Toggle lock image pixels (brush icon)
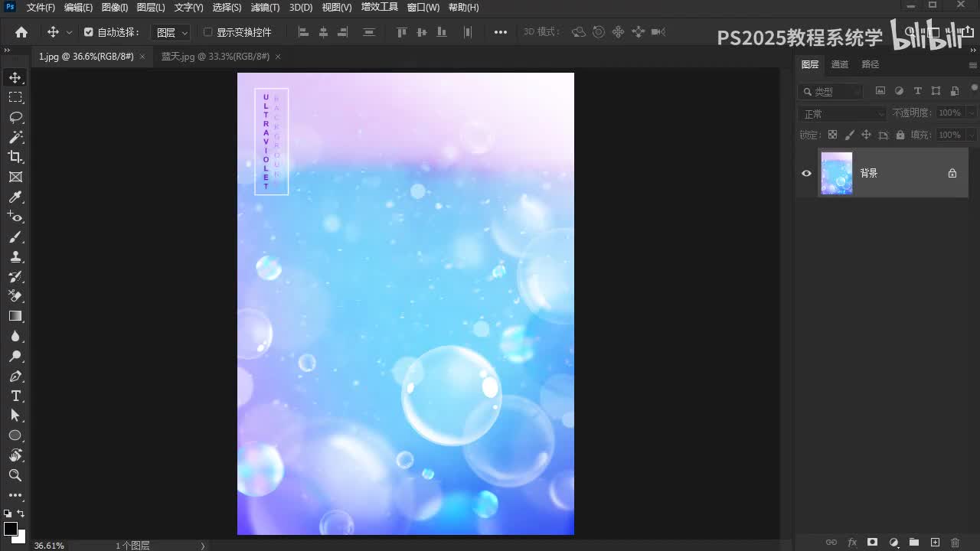The image size is (980, 551). 849,135
